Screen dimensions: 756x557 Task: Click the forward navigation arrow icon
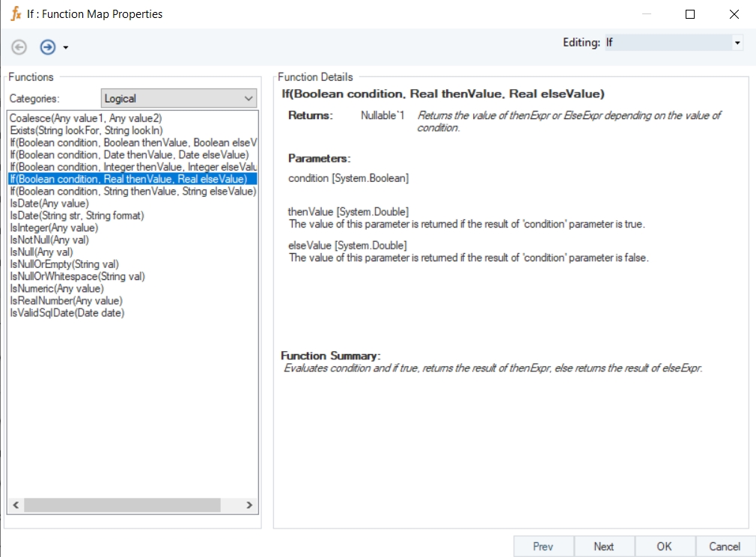click(x=48, y=47)
